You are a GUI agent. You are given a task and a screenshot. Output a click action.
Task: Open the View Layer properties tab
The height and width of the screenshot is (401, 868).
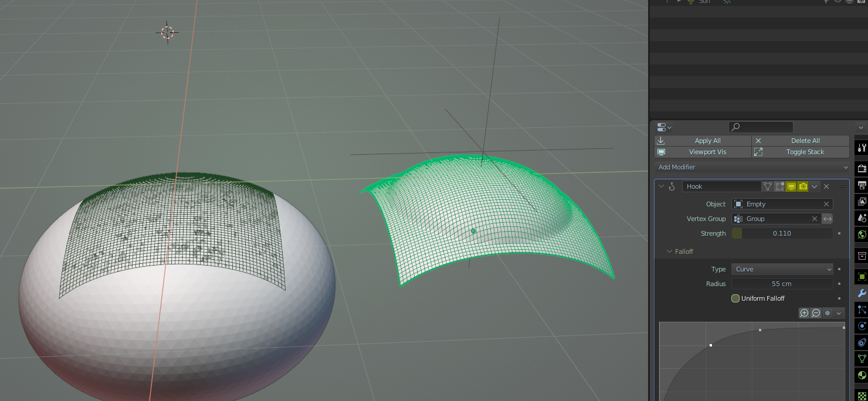(x=862, y=202)
